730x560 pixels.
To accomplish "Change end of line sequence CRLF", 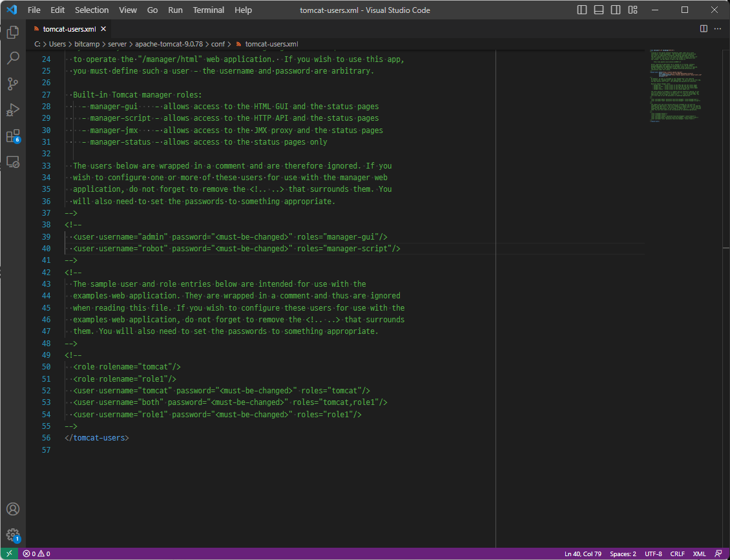I will coord(678,554).
